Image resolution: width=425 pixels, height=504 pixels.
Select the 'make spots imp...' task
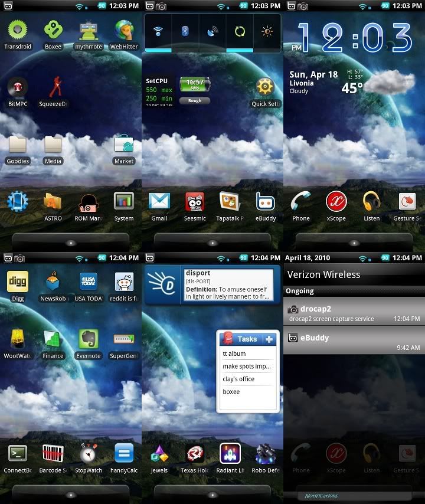pos(247,366)
